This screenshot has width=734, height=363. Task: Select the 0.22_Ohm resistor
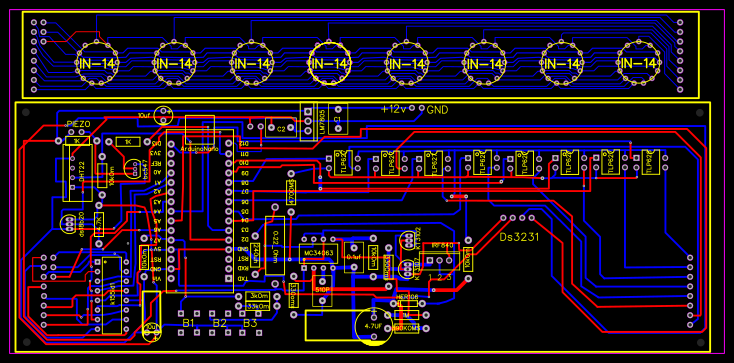pyautogui.click(x=275, y=245)
